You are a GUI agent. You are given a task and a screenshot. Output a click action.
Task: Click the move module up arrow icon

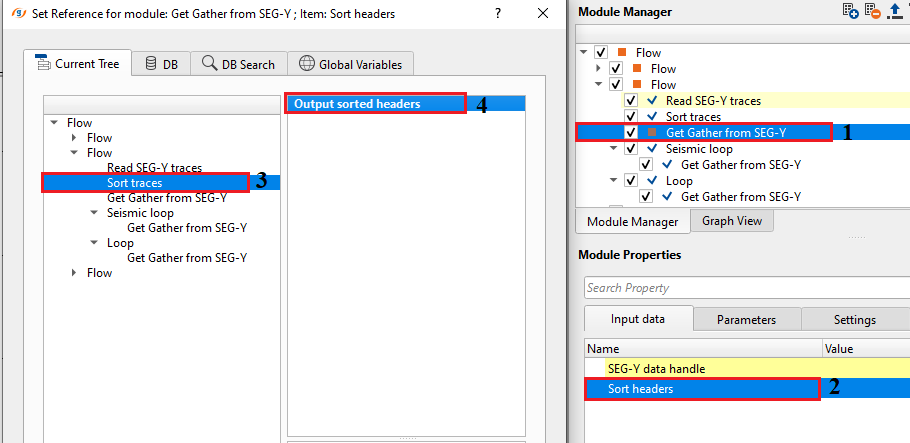point(895,11)
